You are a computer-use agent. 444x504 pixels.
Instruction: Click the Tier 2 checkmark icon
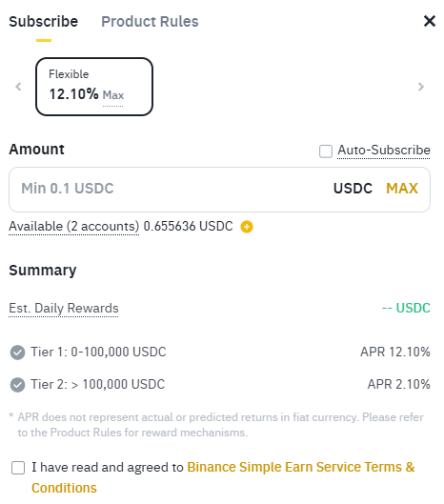pyautogui.click(x=17, y=385)
